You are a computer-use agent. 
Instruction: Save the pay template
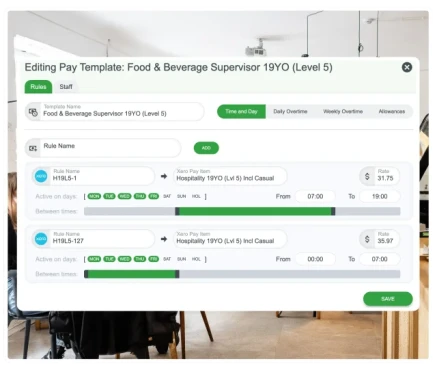pyautogui.click(x=388, y=299)
